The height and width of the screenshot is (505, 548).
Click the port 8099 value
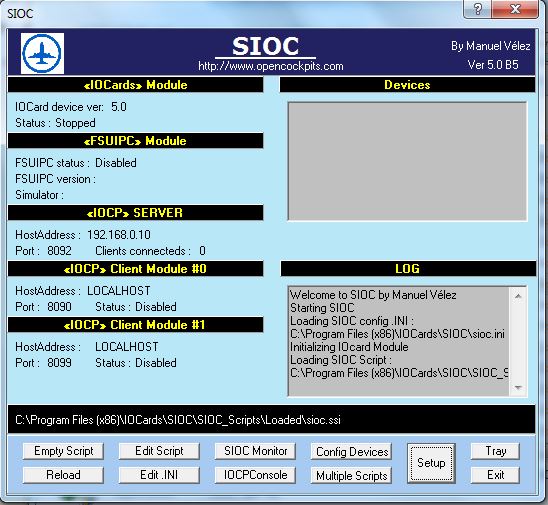click(59, 363)
